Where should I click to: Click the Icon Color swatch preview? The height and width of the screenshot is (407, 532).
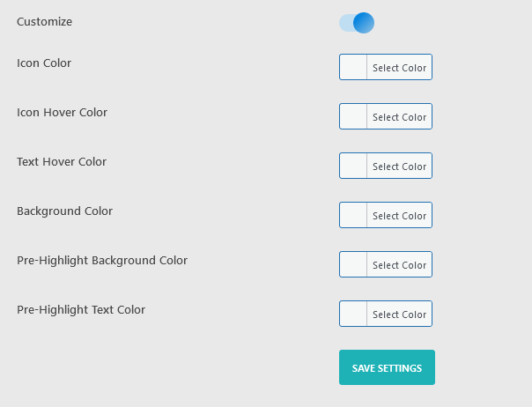pos(353,68)
